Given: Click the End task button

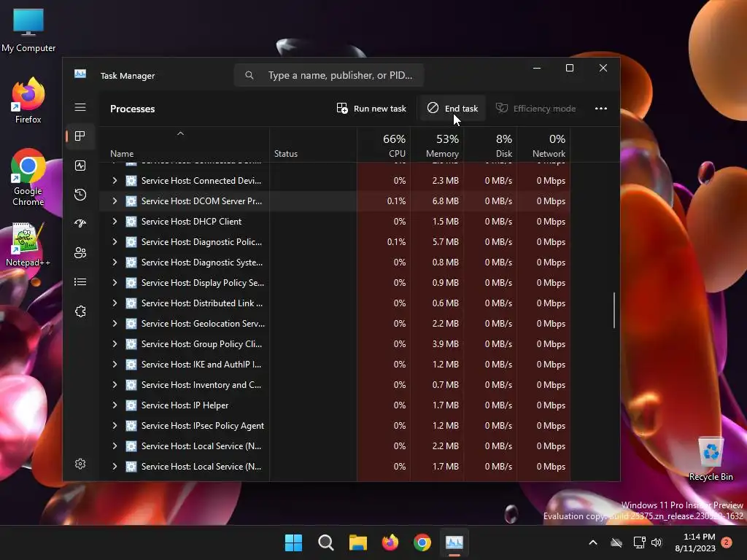Looking at the screenshot, I should (x=452, y=109).
